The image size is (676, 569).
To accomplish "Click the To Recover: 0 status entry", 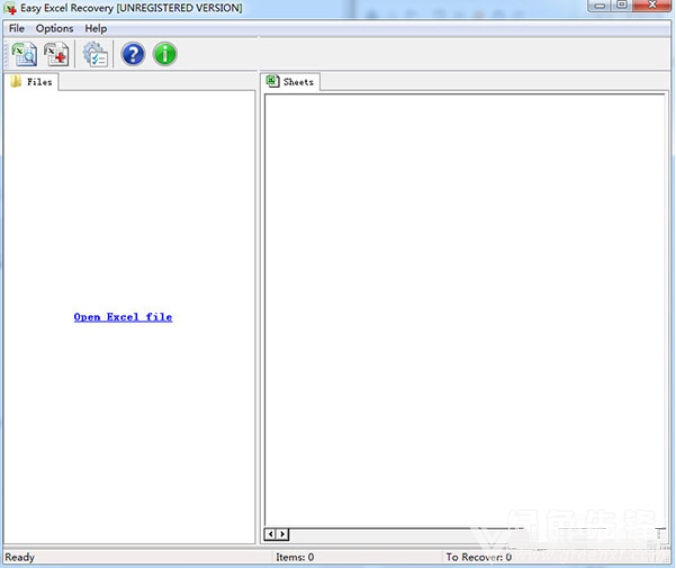I will (x=479, y=557).
